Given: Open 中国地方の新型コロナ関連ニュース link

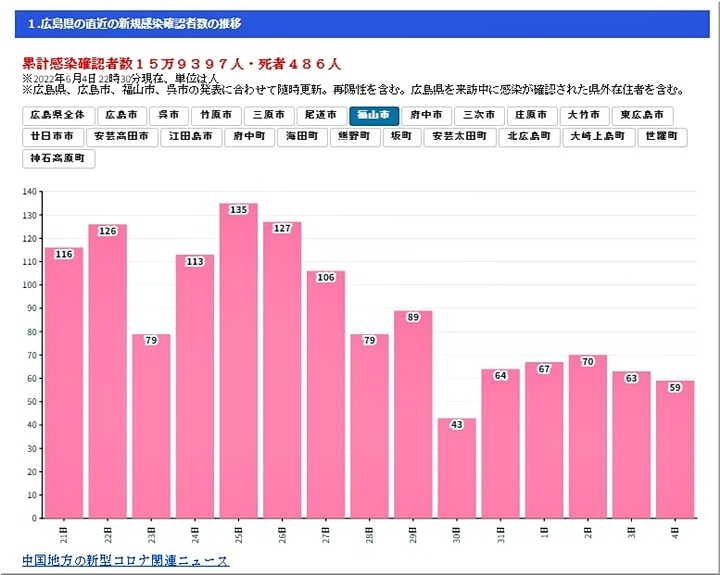Looking at the screenshot, I should (125, 560).
